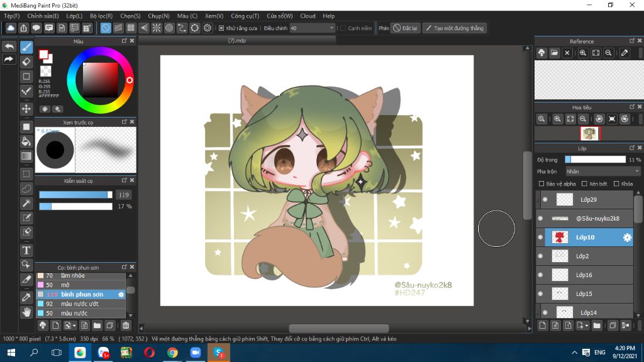Click the navigator canvas thumbnail
Screen dimensions: 644x362
(x=589, y=134)
